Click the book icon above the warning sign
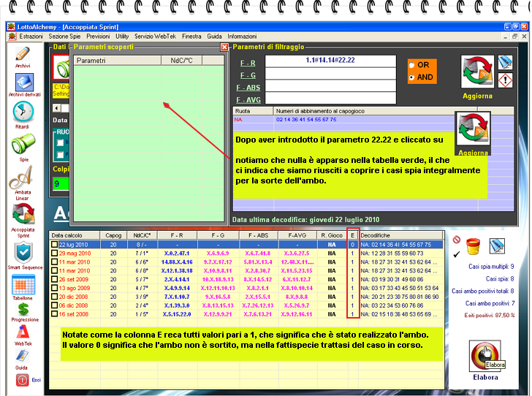 tap(505, 62)
